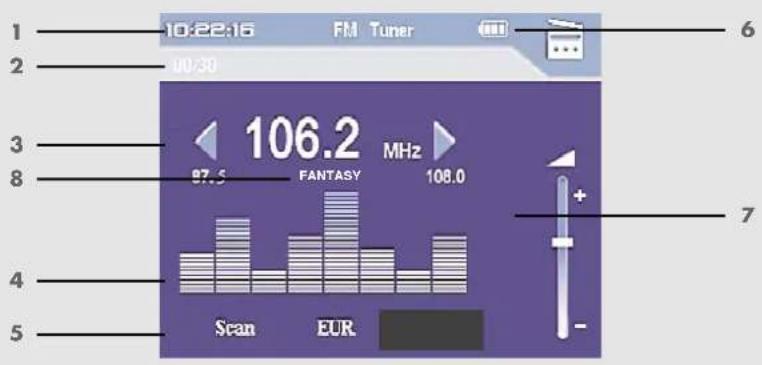Click the FM Tuner title

[x=373, y=31]
